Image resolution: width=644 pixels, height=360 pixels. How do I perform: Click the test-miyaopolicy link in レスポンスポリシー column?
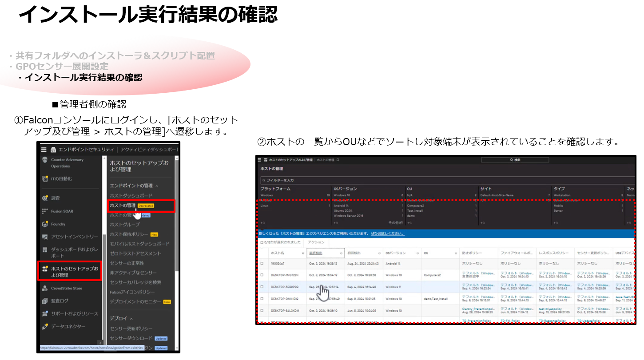pyautogui.click(x=551, y=309)
